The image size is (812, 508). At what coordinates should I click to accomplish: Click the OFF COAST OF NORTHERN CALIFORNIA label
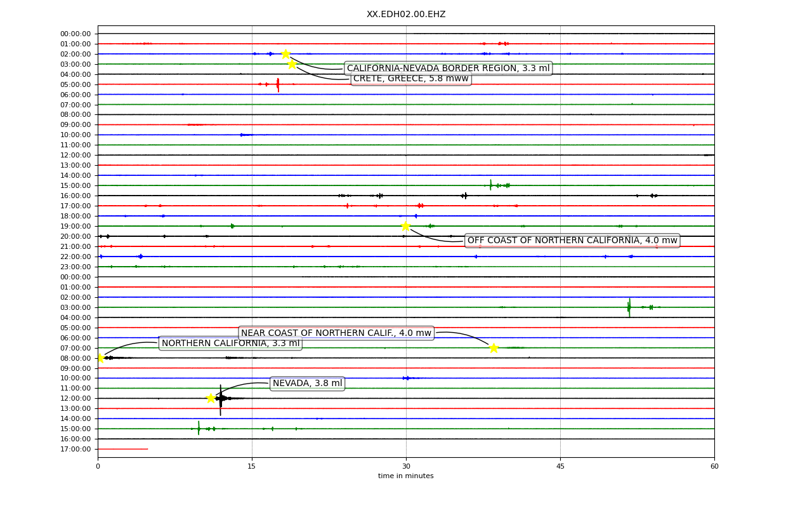[x=572, y=241]
